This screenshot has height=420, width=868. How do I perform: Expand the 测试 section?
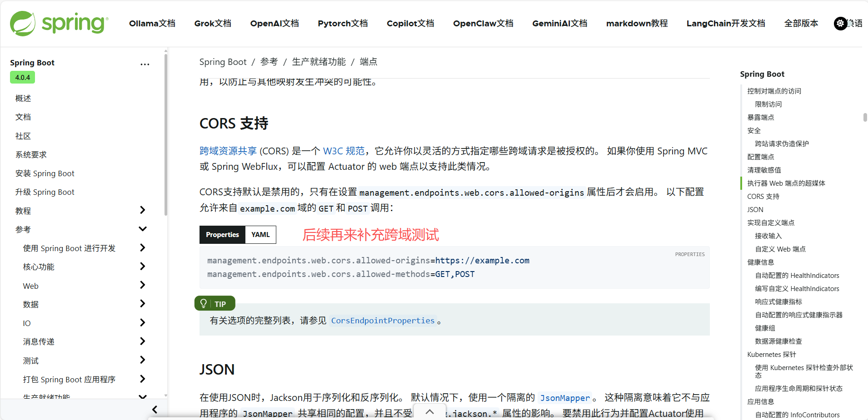tap(143, 360)
